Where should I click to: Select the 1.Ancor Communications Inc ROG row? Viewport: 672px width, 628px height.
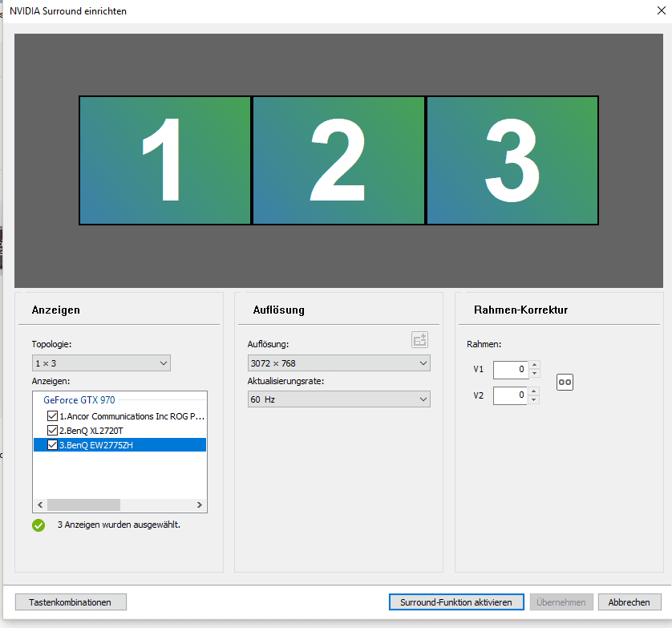coord(120,415)
